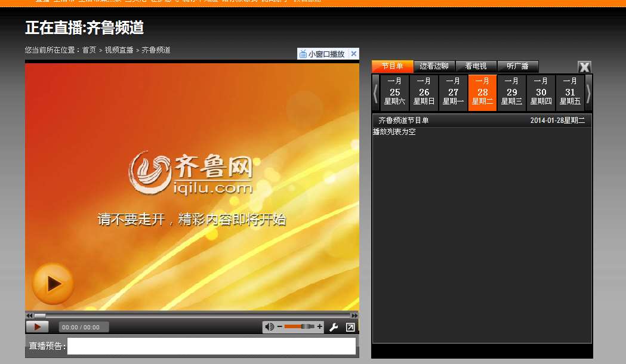This screenshot has width=626, height=364.
Task: Open player settings wrench icon
Action: [x=334, y=327]
